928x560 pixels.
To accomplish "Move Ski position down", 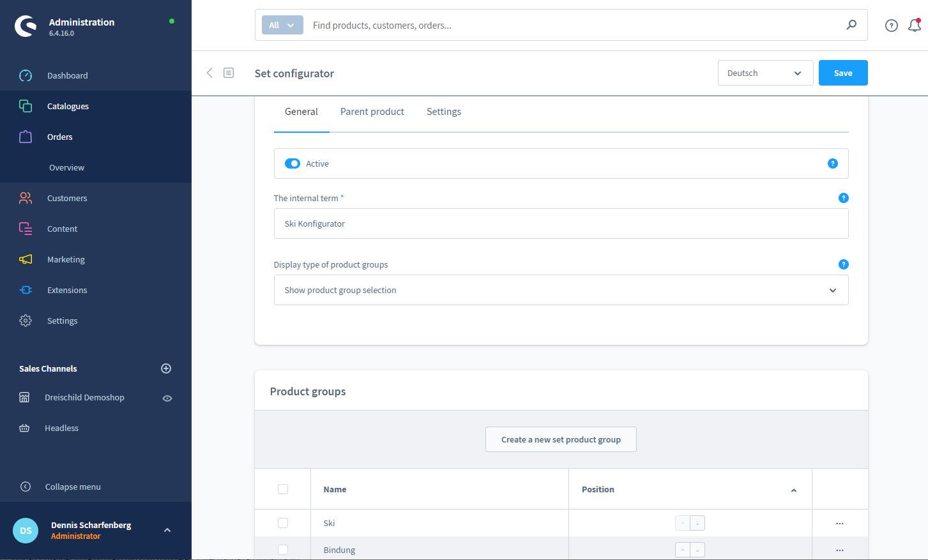I will click(x=697, y=523).
